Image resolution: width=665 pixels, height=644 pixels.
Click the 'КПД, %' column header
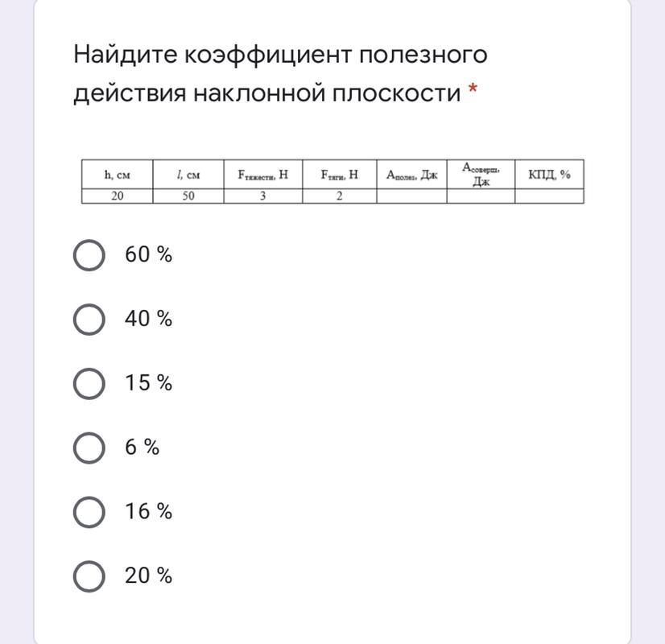coord(549,174)
